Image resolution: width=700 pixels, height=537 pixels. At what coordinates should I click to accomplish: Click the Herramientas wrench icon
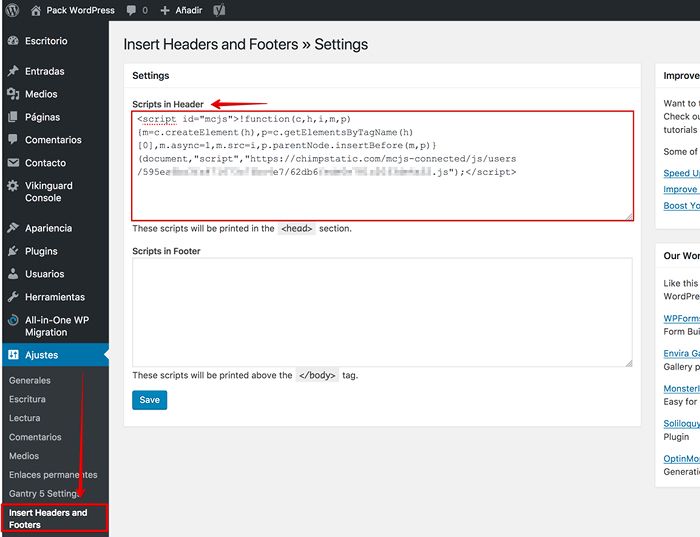coord(13,297)
